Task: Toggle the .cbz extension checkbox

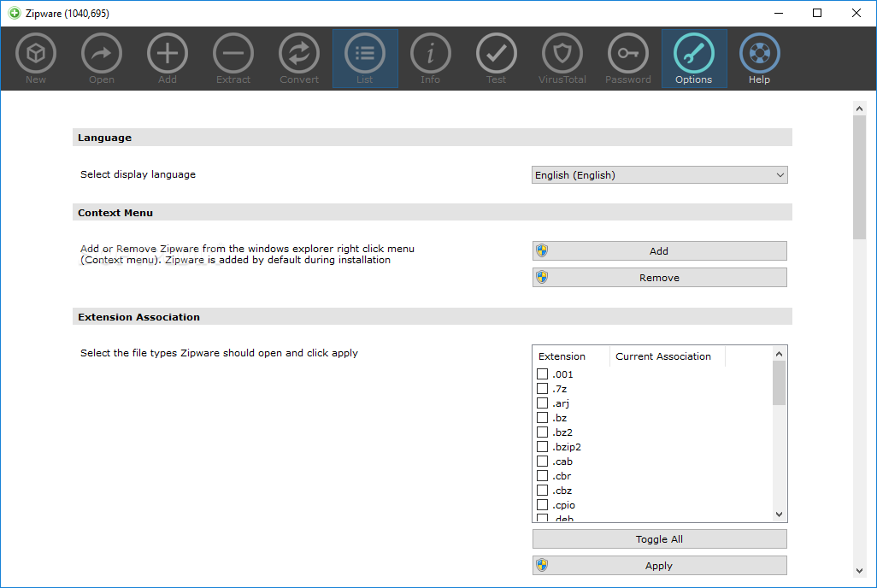Action: pyautogui.click(x=542, y=490)
